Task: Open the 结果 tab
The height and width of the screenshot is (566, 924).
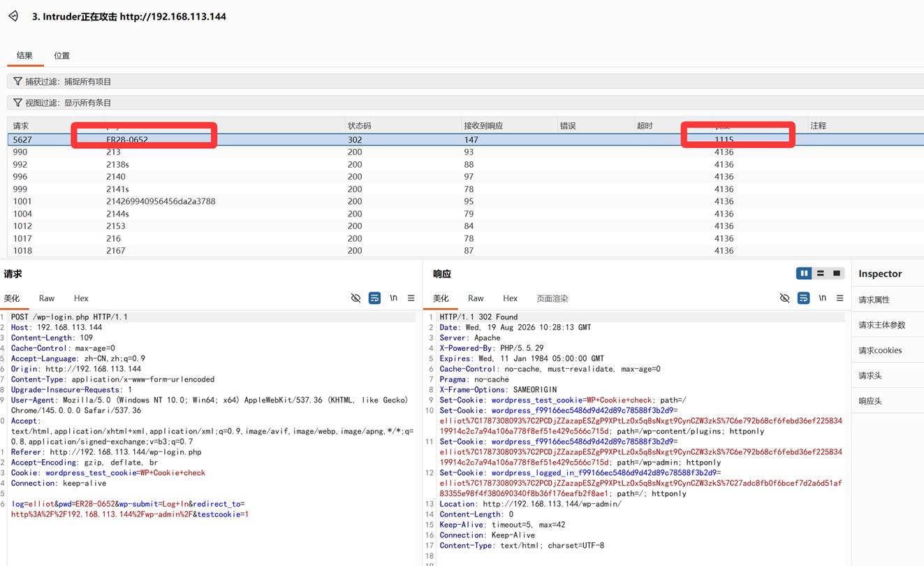Action: coord(24,55)
